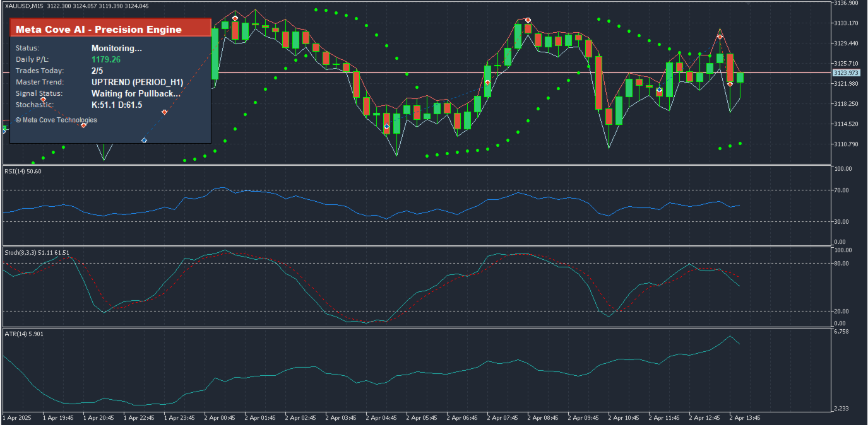The height and width of the screenshot is (425, 868).
Task: Click the 3118.250 price axis label
Action: pyautogui.click(x=846, y=104)
